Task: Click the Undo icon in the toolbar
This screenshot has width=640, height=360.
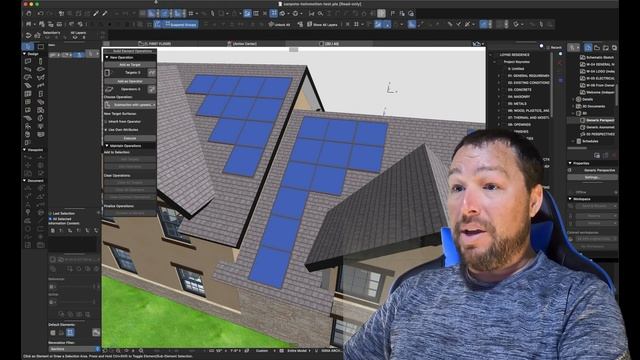Action: coord(40,13)
